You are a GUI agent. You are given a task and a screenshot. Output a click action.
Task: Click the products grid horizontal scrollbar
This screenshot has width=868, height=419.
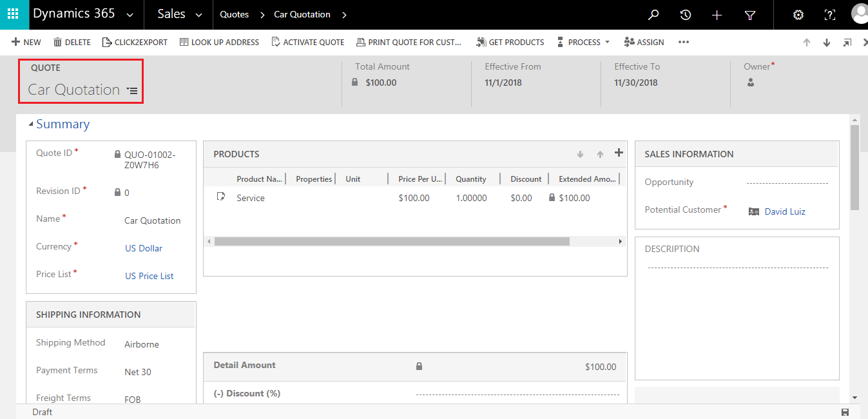click(392, 241)
